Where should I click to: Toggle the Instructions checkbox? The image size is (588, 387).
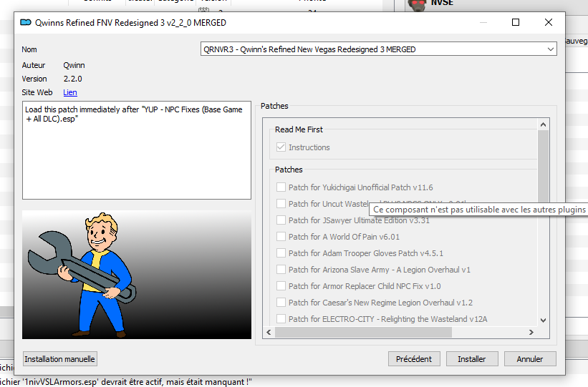281,147
